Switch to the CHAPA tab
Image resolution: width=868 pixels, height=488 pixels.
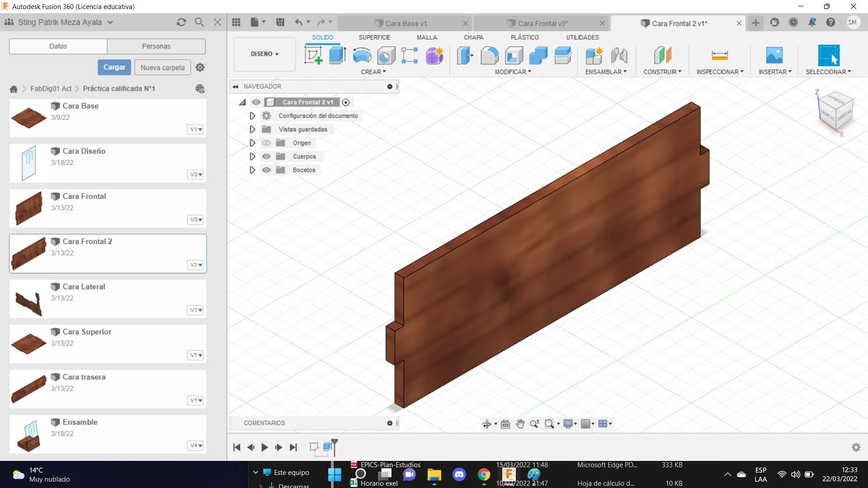click(x=473, y=37)
